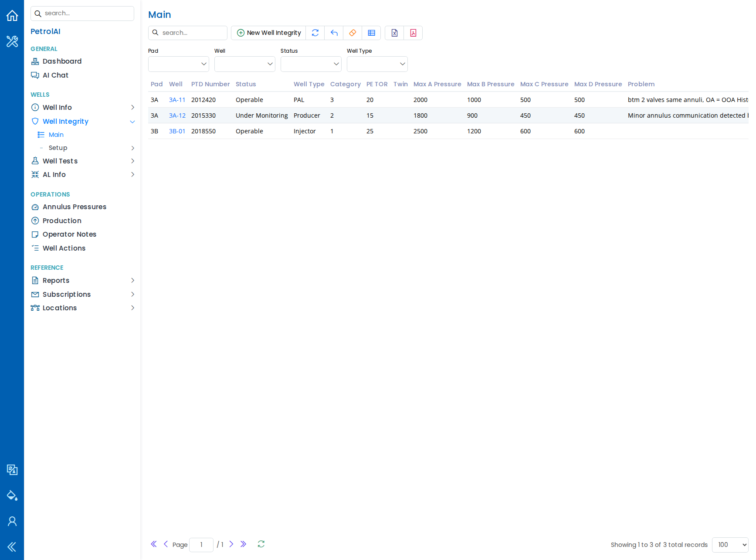Image resolution: width=756 pixels, height=560 pixels.
Task: Open the Well Type filter dropdown
Action: 377,64
